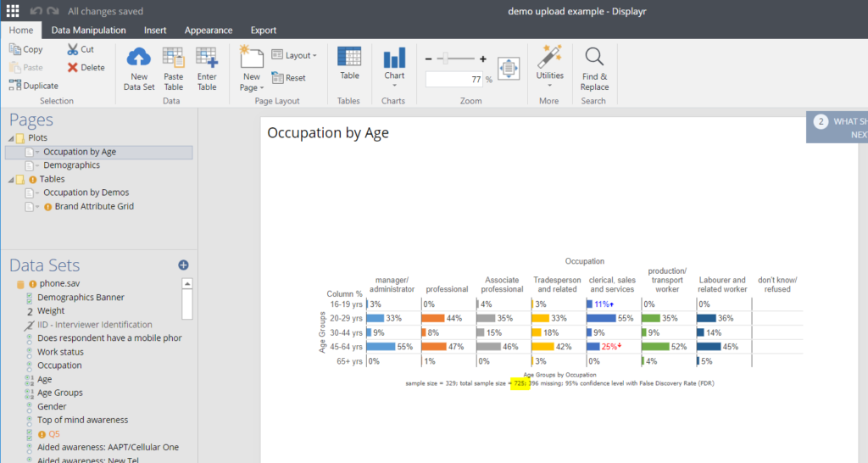Expand Occupation by Age page arrow
Viewport: 868px width, 463px height.
pos(37,152)
